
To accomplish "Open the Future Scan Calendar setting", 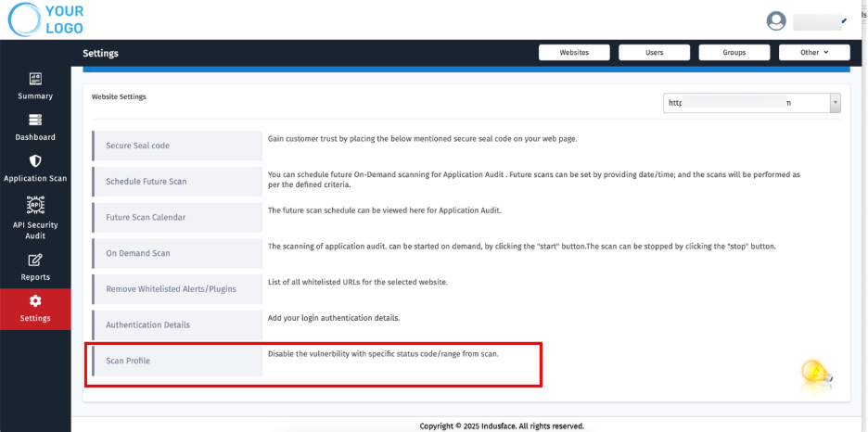I will (177, 217).
